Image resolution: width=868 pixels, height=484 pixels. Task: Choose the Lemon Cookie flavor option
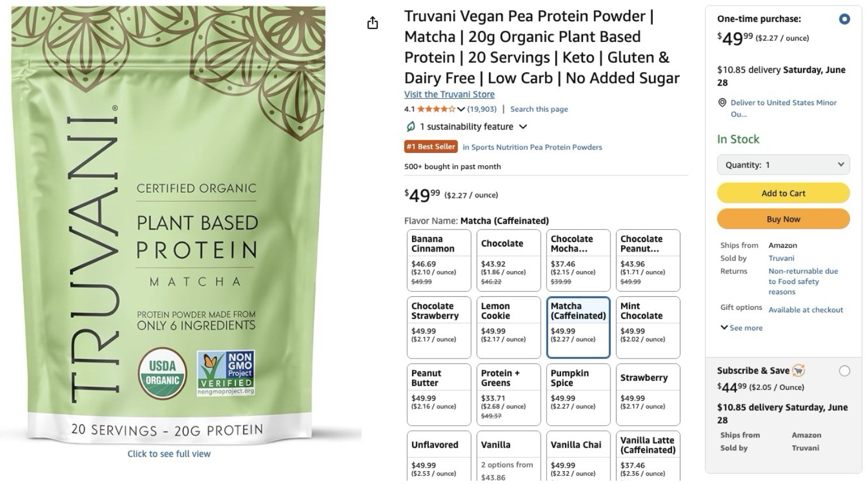click(x=508, y=327)
